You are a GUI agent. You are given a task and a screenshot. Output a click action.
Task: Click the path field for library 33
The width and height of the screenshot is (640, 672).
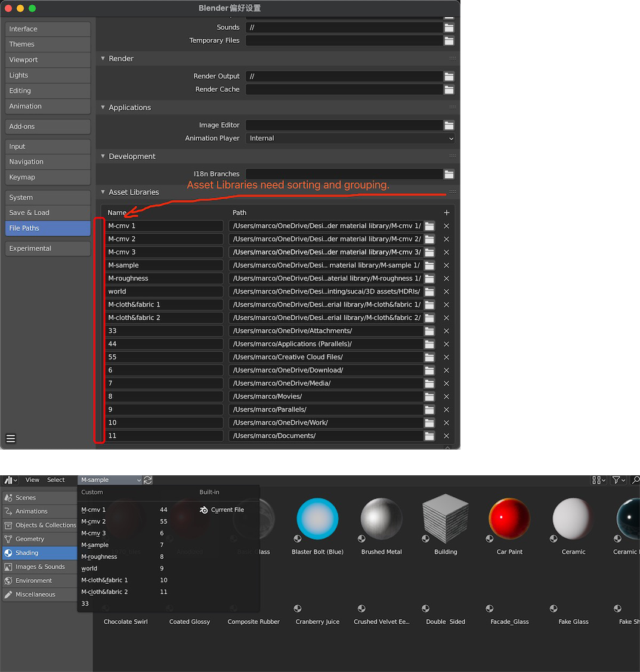coord(326,331)
